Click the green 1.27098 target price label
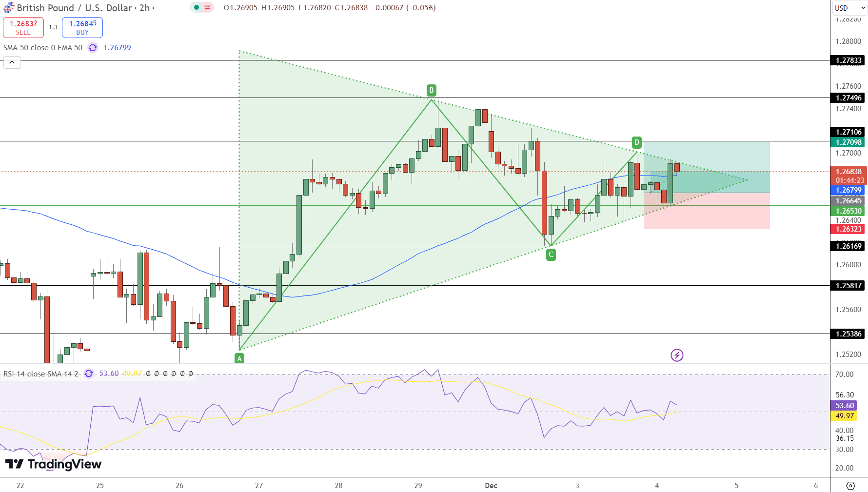868x492 pixels. 848,142
